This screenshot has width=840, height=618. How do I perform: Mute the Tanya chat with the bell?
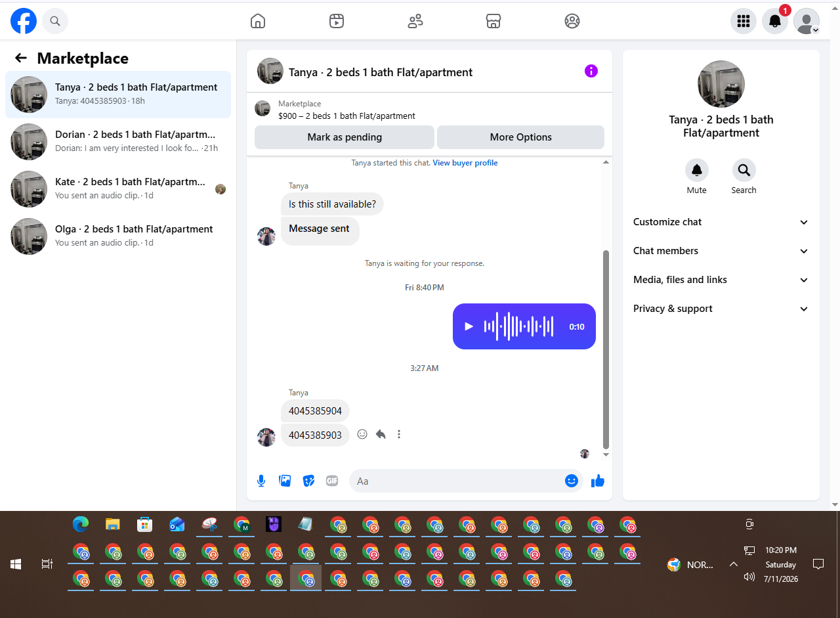pyautogui.click(x=697, y=170)
